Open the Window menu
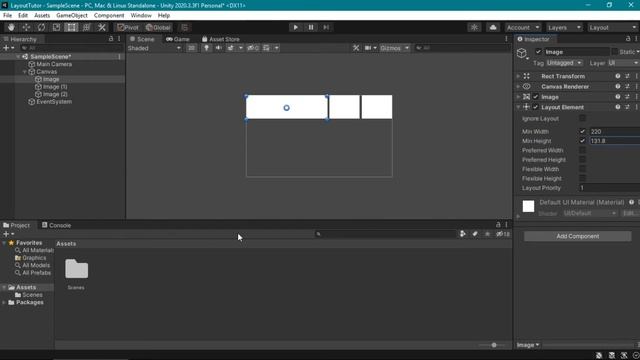Viewport: 640px width, 360px height. (141, 16)
